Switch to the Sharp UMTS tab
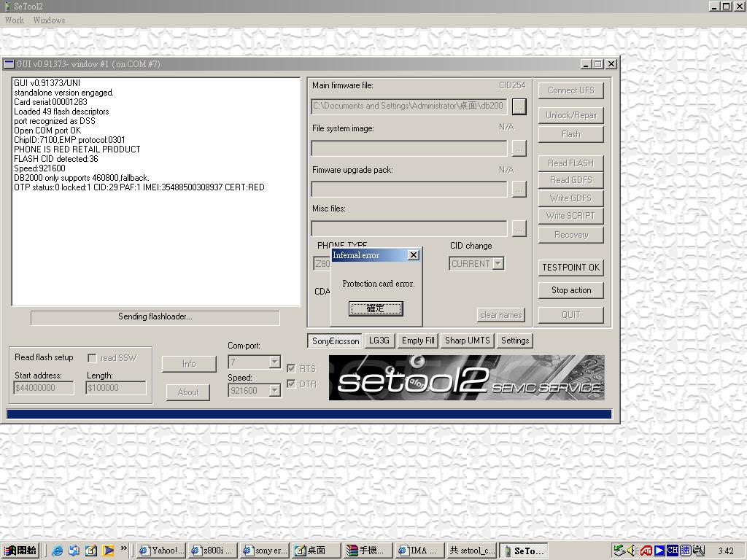Viewport: 747px width, 560px height. (x=467, y=341)
